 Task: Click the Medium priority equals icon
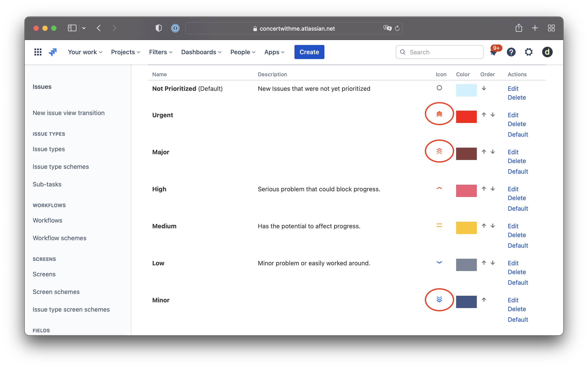tap(439, 225)
